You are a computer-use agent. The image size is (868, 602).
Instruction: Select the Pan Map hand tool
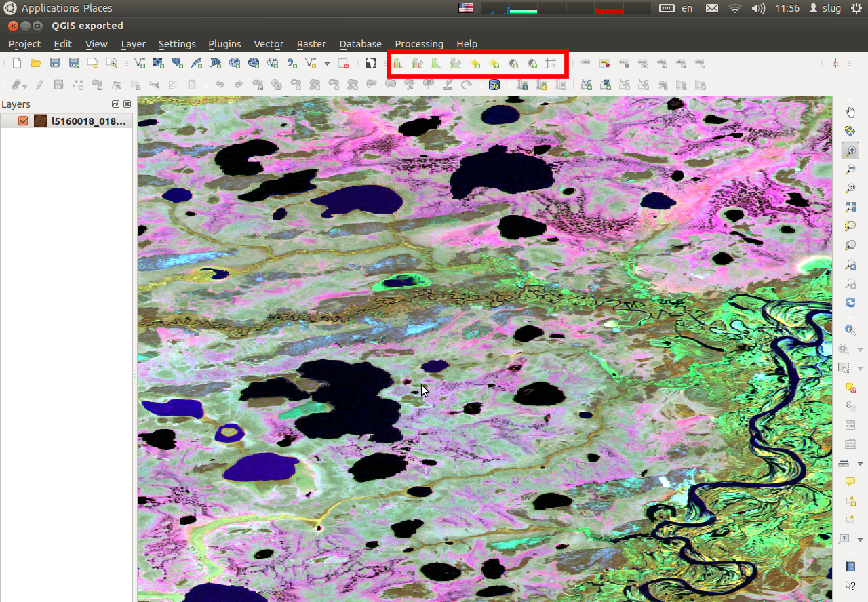[x=850, y=113]
